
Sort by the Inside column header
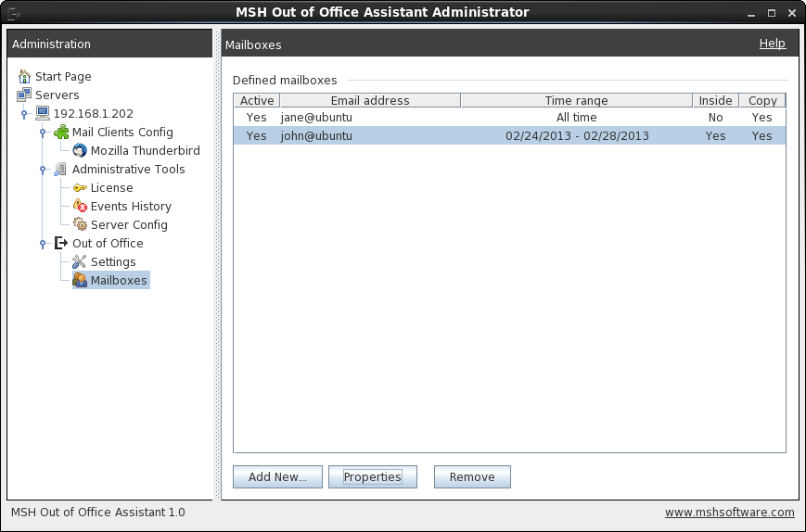coord(715,101)
